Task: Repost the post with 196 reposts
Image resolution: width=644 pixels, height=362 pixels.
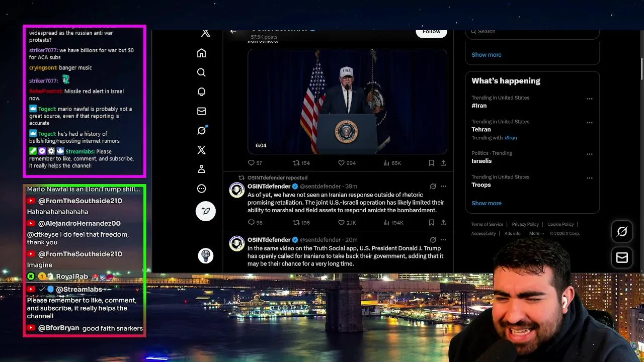Action: tap(301, 222)
